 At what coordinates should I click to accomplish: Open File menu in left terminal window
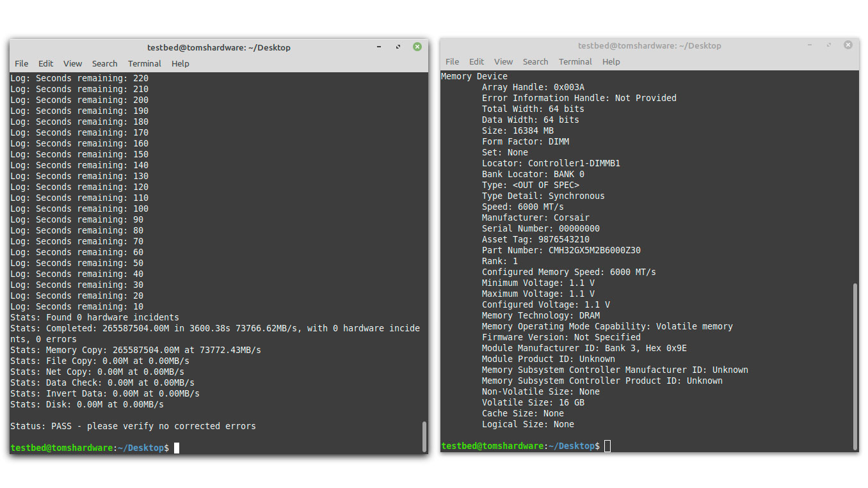(22, 63)
